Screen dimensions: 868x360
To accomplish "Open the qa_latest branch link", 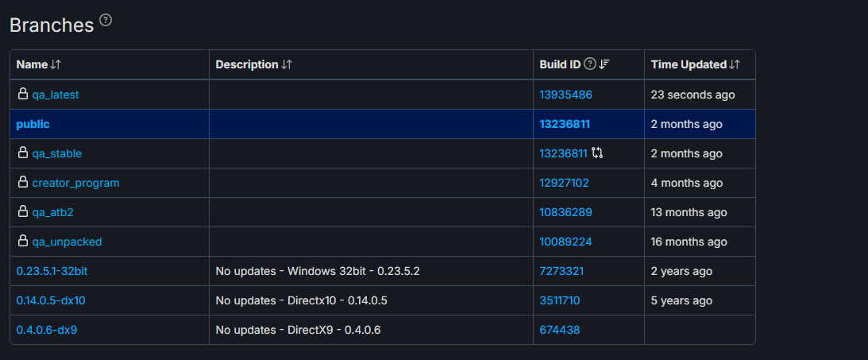I will (x=56, y=95).
